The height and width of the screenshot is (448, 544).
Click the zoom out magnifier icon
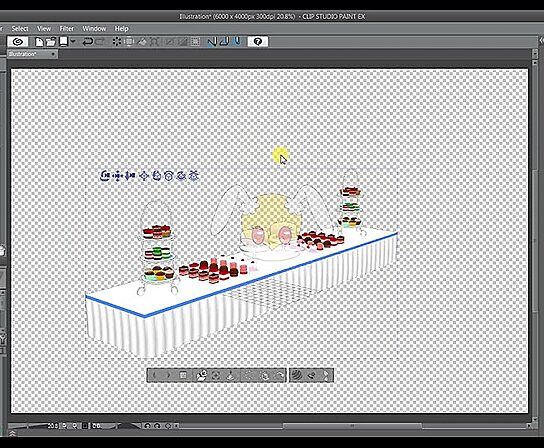pyautogui.click(x=65, y=425)
